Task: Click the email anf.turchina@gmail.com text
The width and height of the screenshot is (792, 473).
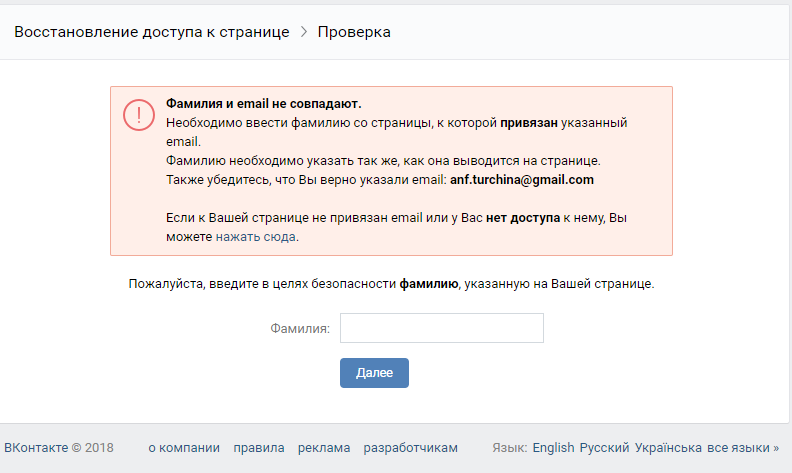Action: click(x=522, y=180)
